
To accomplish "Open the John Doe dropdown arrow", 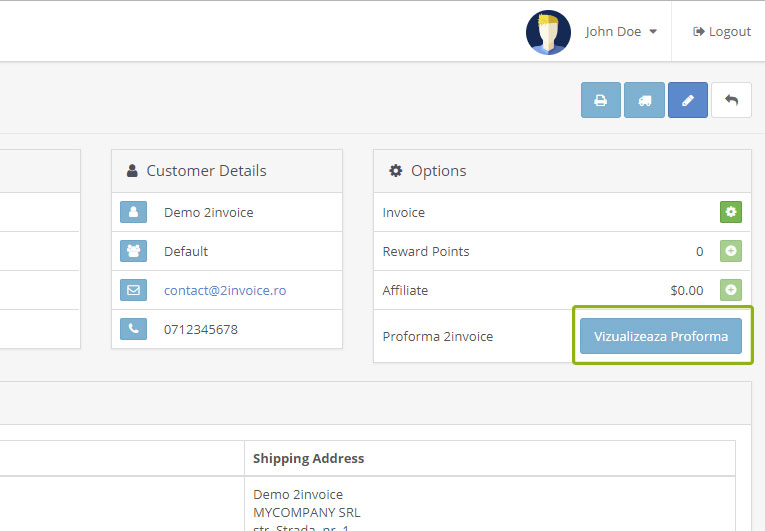I will [x=653, y=32].
